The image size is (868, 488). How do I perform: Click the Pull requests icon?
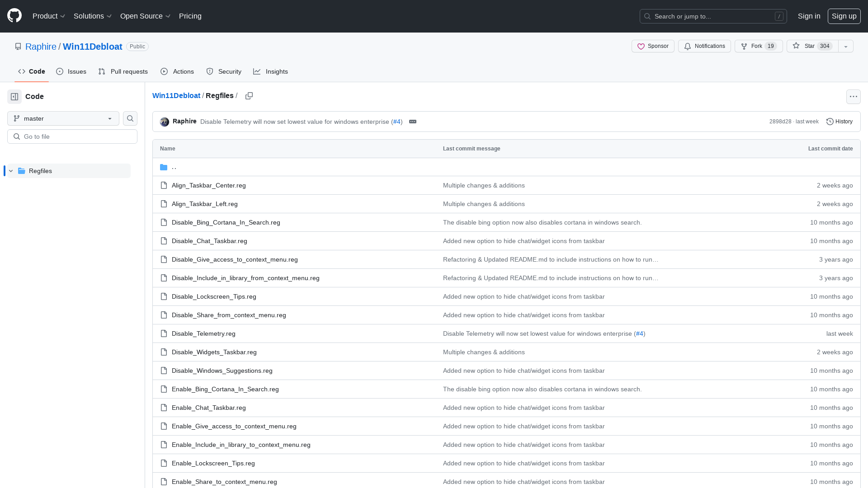point(101,71)
